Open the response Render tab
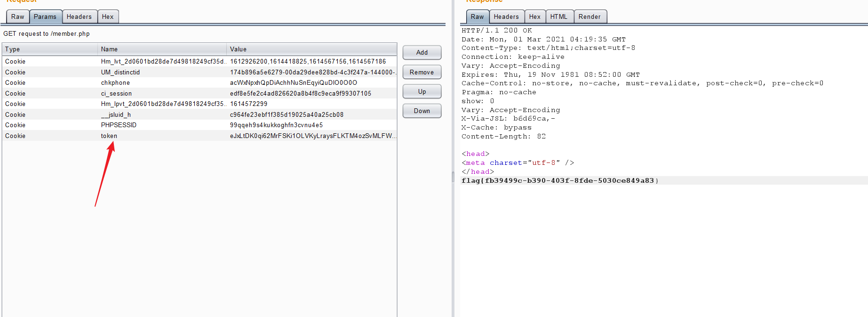The width and height of the screenshot is (868, 317). tap(589, 17)
